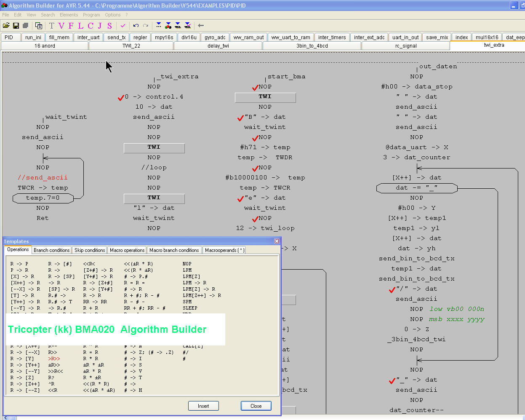Switch to the inter_timers tab
This screenshot has width=525, height=420.
[332, 37]
